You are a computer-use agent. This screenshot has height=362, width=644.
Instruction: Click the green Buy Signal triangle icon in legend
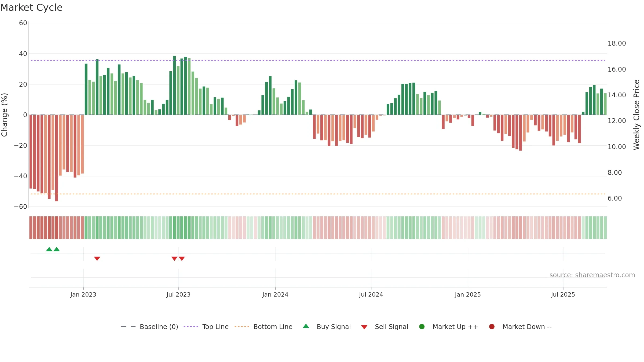click(306, 326)
